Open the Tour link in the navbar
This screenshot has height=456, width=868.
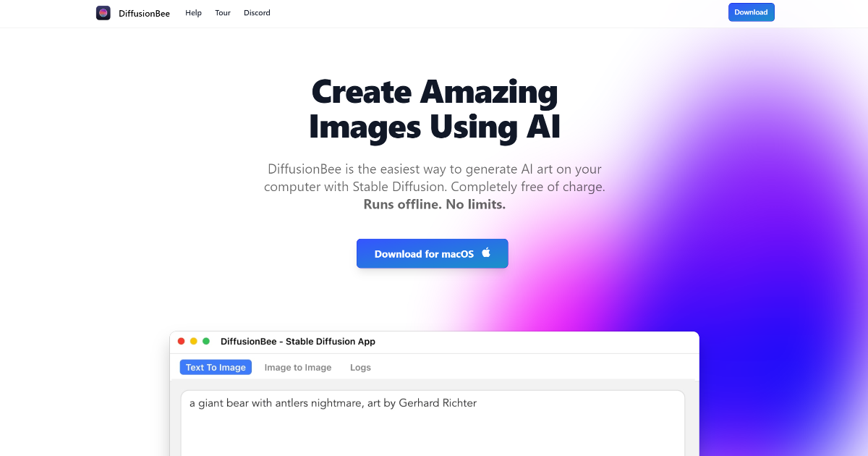point(223,13)
